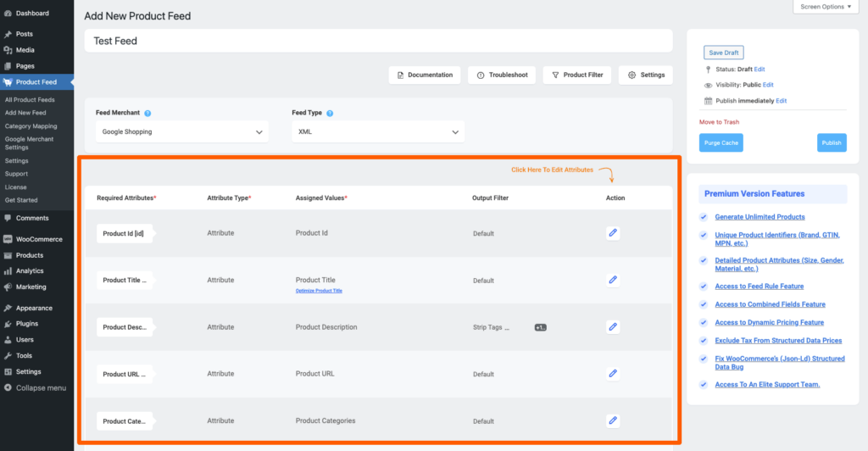This screenshot has width=868, height=451.
Task: Open Google Merchant Settings menu item
Action: (x=29, y=143)
